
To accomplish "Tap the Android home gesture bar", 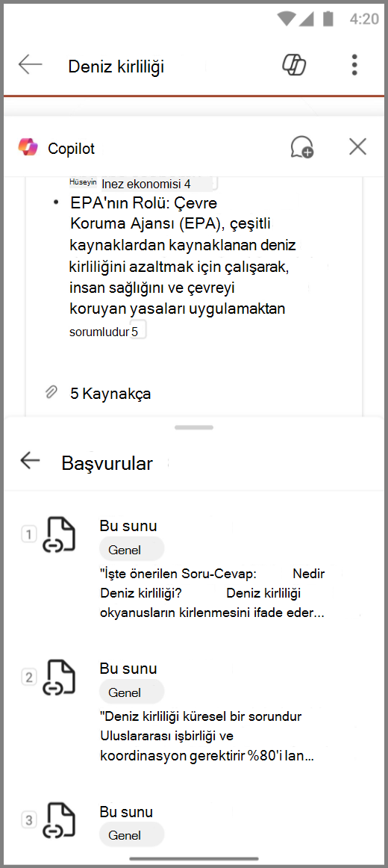I will [193, 858].
